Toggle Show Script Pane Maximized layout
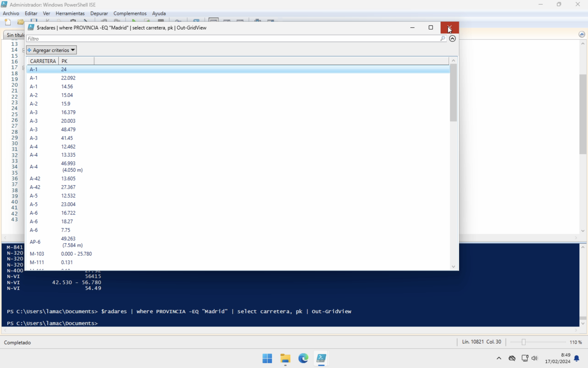The height and width of the screenshot is (368, 588). click(x=240, y=21)
